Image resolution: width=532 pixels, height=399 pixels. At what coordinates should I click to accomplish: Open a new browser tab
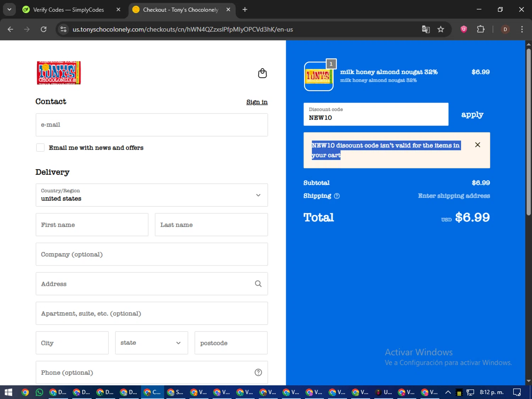[x=245, y=10]
